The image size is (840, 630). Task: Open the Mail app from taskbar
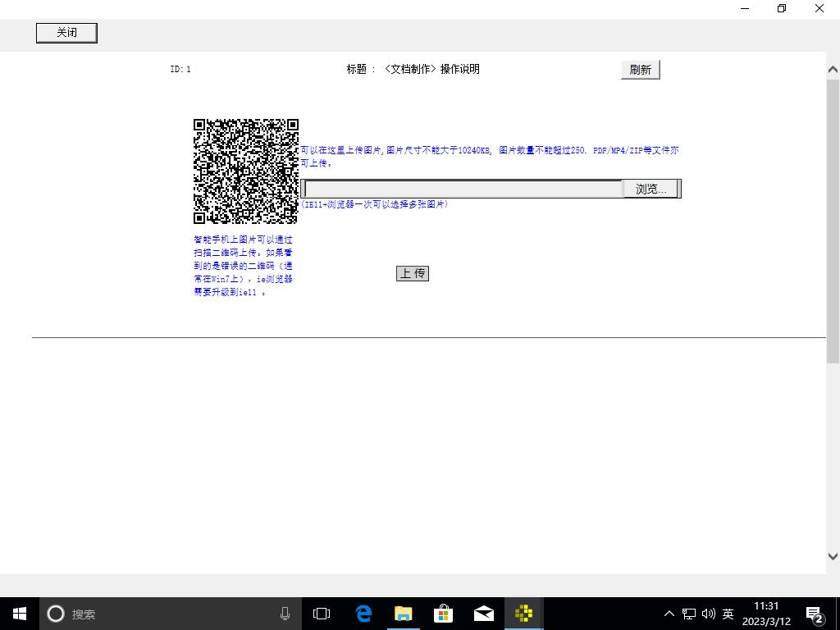483,614
